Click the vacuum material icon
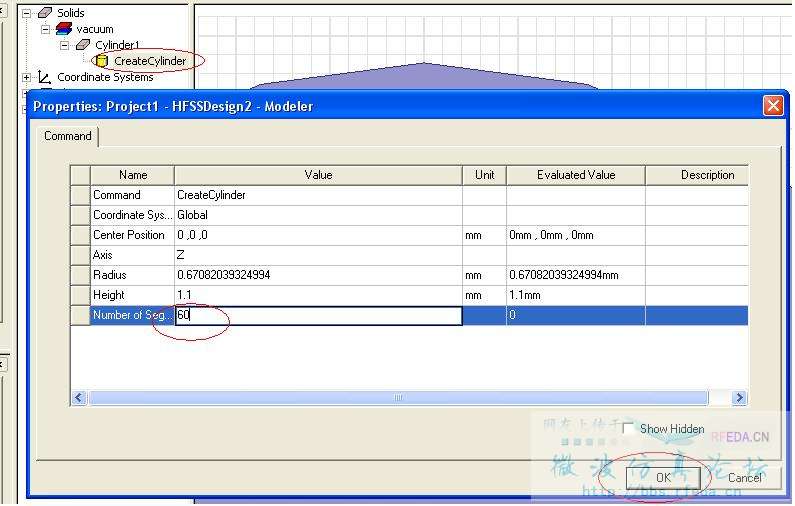 click(x=64, y=29)
